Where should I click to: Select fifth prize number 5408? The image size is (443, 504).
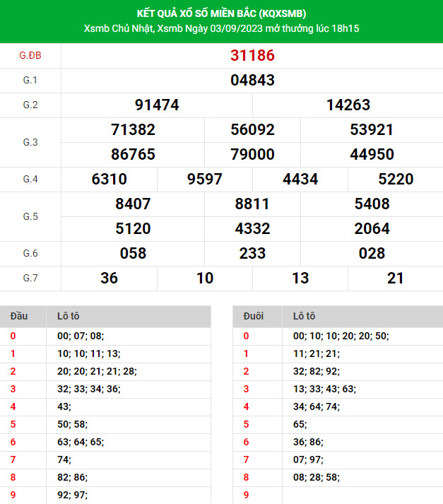point(372,204)
